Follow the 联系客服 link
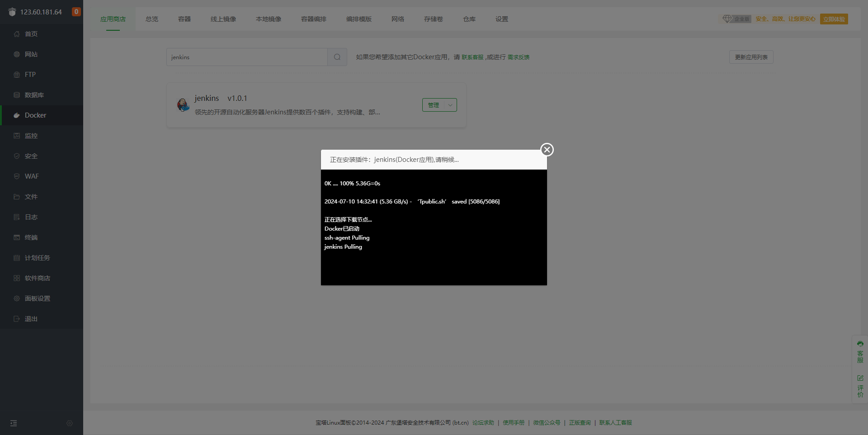This screenshot has width=868, height=435. pos(472,57)
